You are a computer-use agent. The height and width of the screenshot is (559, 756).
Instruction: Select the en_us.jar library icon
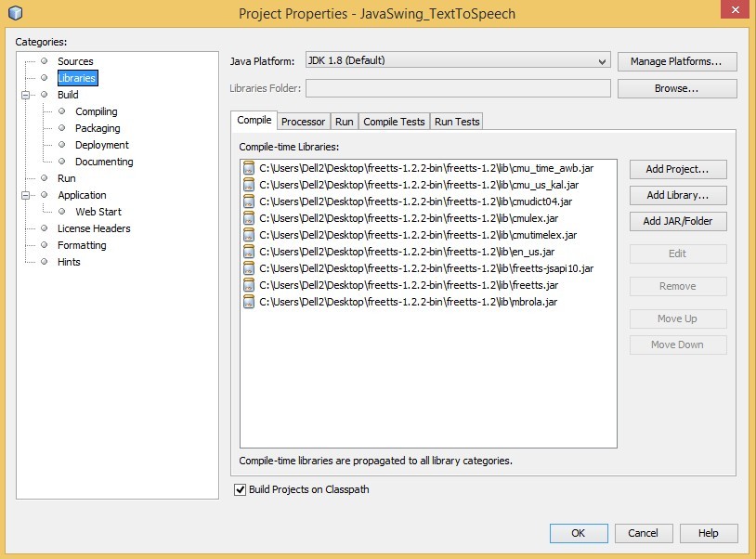(249, 252)
